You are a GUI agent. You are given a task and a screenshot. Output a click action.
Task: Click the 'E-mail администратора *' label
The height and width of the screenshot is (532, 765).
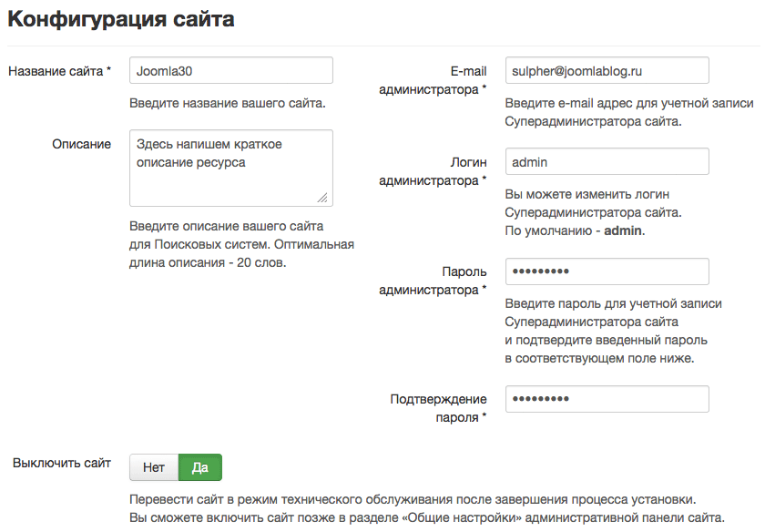point(433,80)
